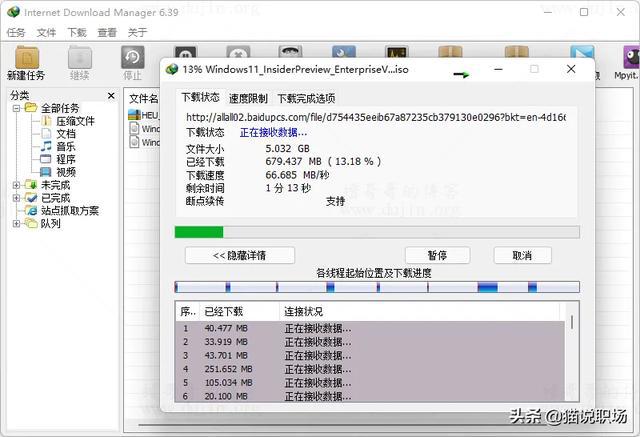Viewport: 640px width, 437px height.
Task: Select connection row 4 with 251.652 MB
Action: (x=370, y=369)
